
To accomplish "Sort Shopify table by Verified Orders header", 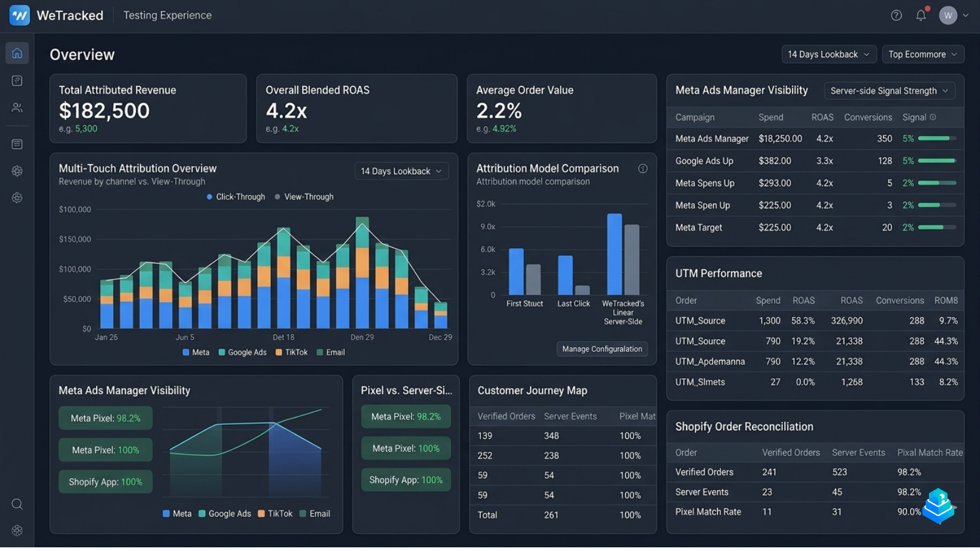I will tap(791, 452).
